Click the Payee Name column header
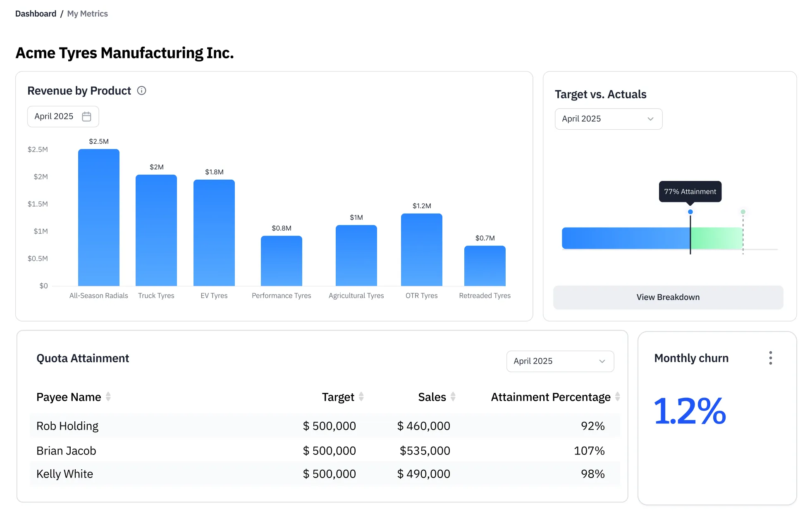The width and height of the screenshot is (812, 523). tap(69, 397)
